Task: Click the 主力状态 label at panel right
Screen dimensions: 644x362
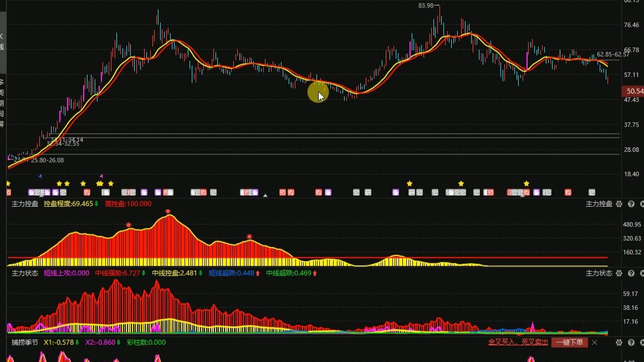Action: 599,273
